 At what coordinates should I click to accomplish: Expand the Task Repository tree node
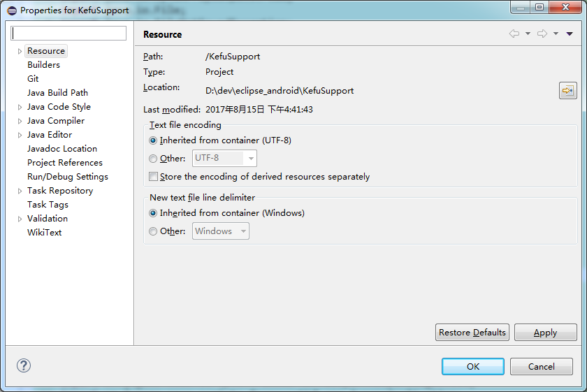[x=20, y=191]
